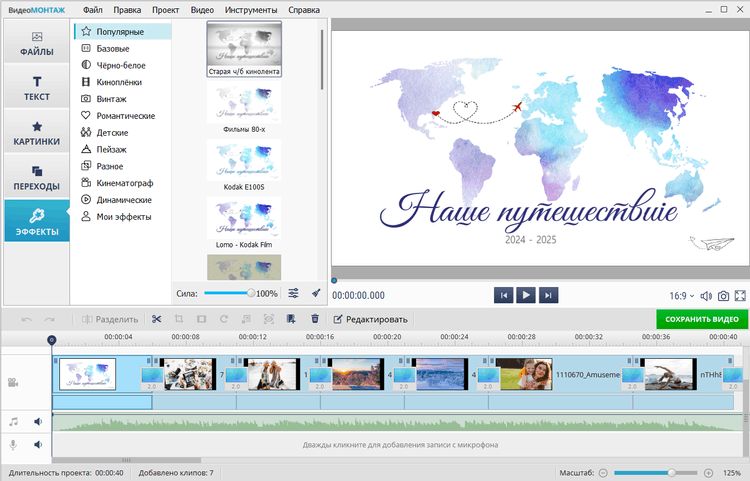Select the Кинематограф effects category
This screenshot has width=750, height=481.
tap(125, 183)
